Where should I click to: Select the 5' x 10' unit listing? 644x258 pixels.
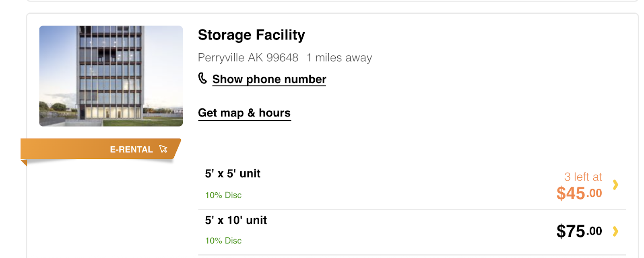pyautogui.click(x=412, y=232)
